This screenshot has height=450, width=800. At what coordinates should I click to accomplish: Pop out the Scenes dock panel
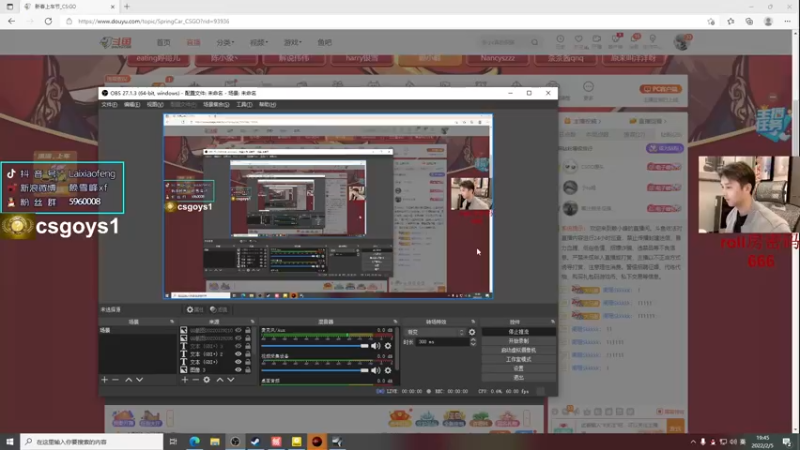[172, 322]
